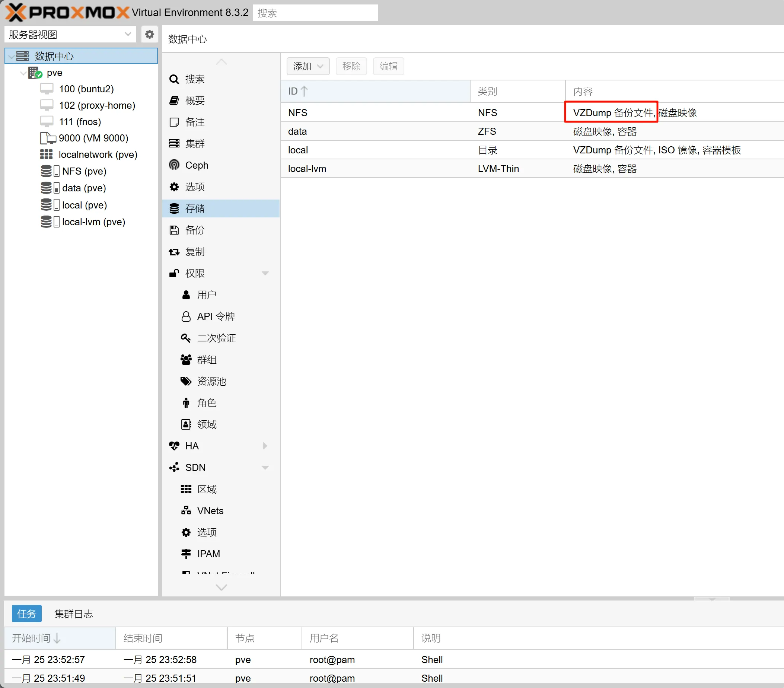784x688 pixels.
Task: Open the API 令牌 tokens page
Action: (216, 316)
